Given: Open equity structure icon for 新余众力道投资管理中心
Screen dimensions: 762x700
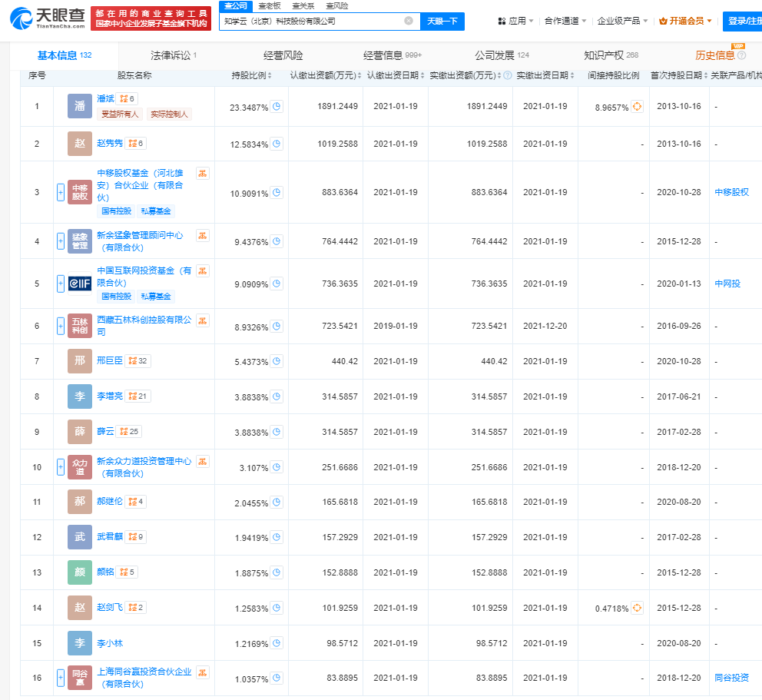Looking at the screenshot, I should click(x=203, y=461).
